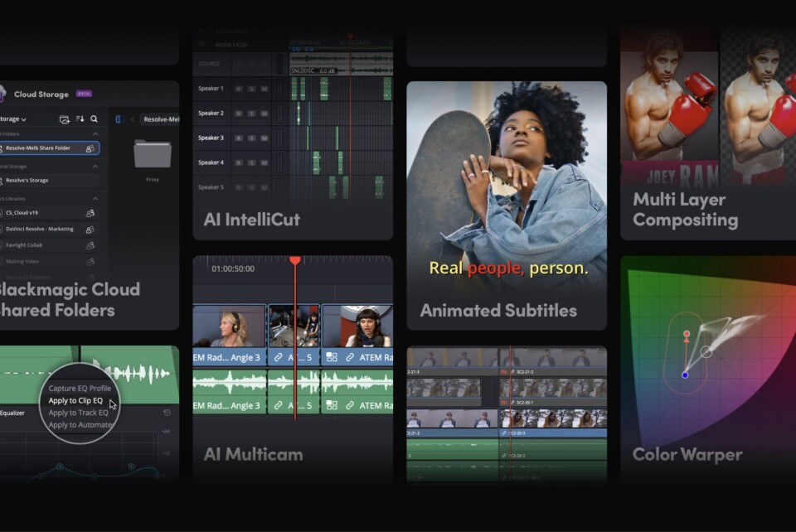The image size is (796, 532).
Task: Click the search icon in Cloud Storage
Action: [94, 119]
